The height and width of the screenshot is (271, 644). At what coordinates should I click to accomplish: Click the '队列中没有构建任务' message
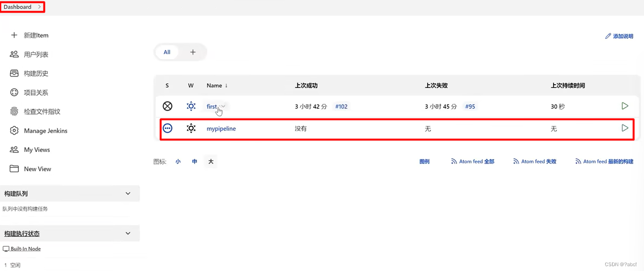(25, 209)
